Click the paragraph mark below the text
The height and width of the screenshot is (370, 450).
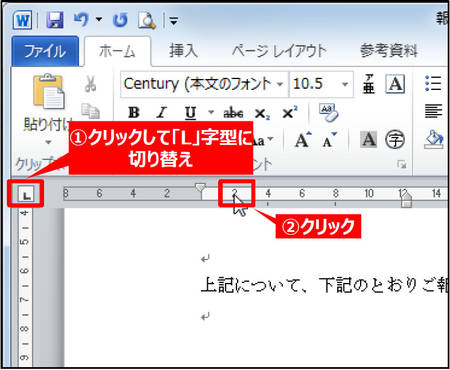205,316
